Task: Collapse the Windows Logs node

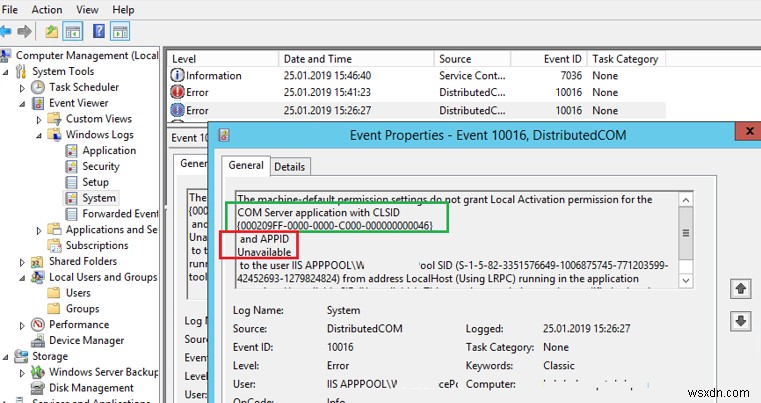Action: pyautogui.click(x=39, y=135)
